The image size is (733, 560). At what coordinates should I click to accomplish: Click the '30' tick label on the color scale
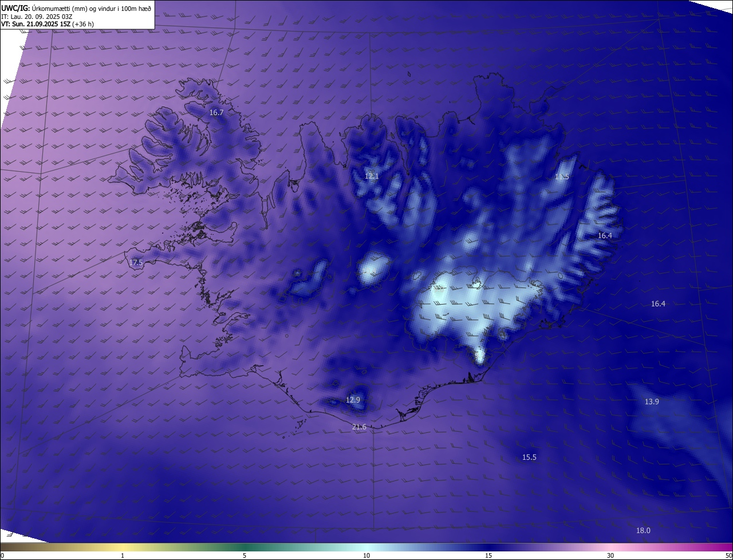click(x=610, y=555)
